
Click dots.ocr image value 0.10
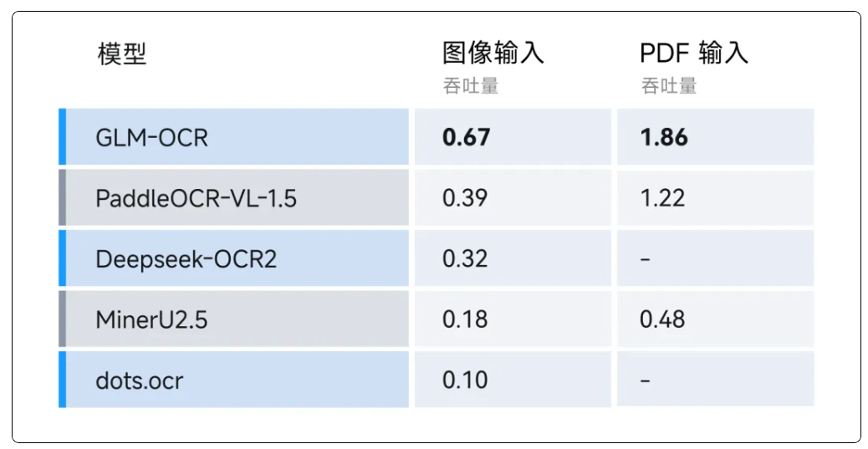tap(465, 380)
